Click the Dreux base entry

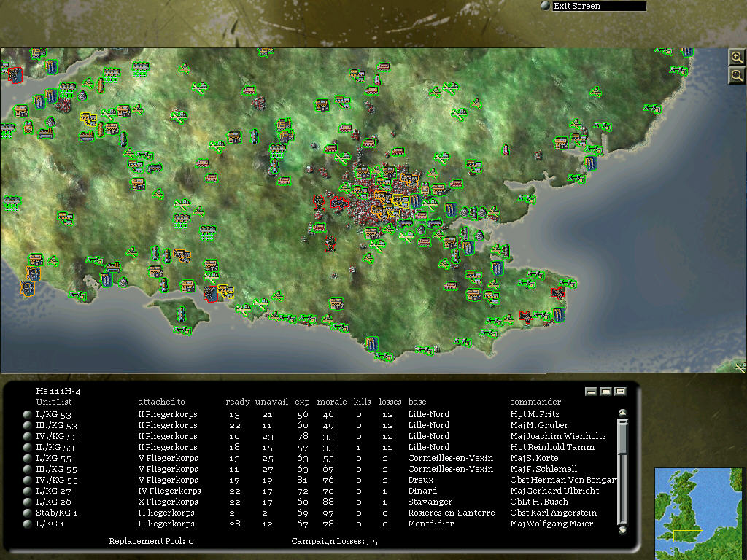click(421, 480)
